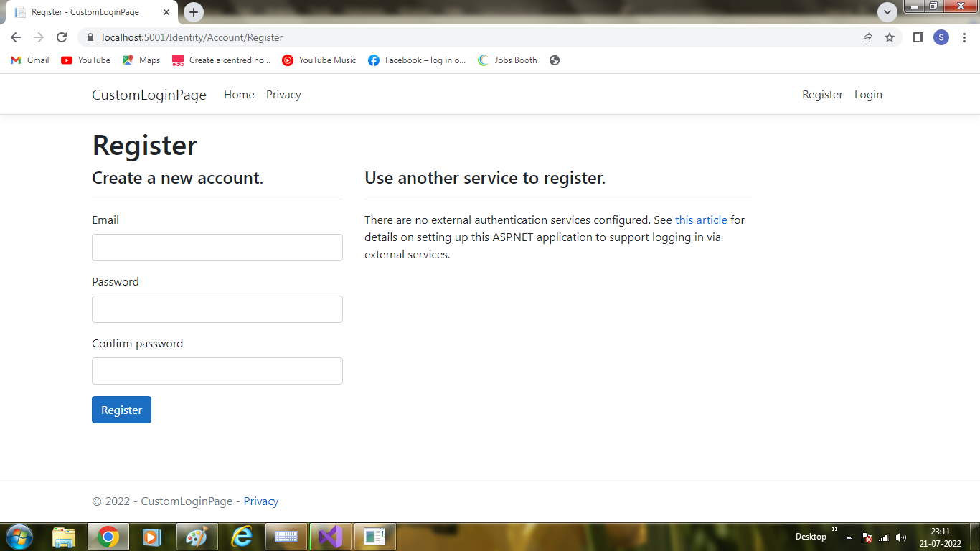The width and height of the screenshot is (980, 551).
Task: Select the Register browser tab
Action: click(x=86, y=11)
